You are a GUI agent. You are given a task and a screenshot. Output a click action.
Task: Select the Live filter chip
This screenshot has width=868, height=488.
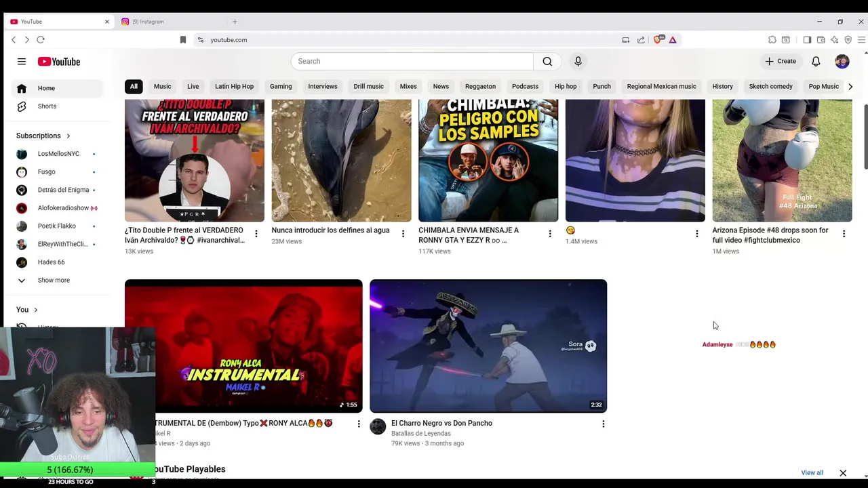tap(193, 86)
